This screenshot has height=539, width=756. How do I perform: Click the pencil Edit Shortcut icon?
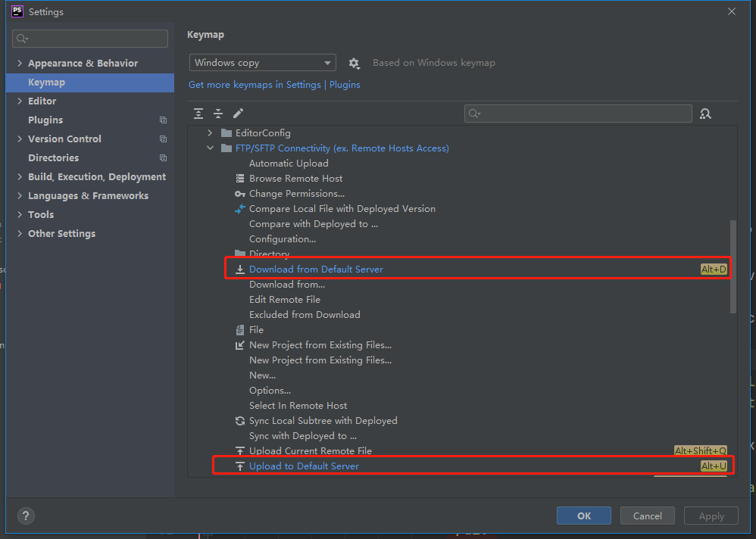coord(238,114)
